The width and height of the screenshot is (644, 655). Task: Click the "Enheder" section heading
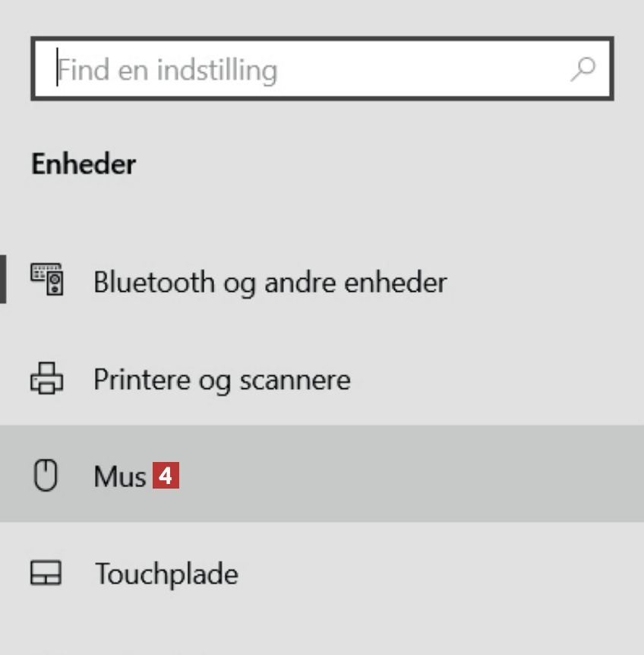(84, 164)
